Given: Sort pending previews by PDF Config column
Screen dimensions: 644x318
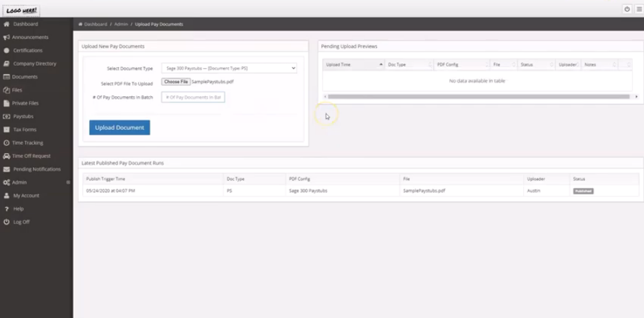Looking at the screenshot, I should pyautogui.click(x=461, y=65).
